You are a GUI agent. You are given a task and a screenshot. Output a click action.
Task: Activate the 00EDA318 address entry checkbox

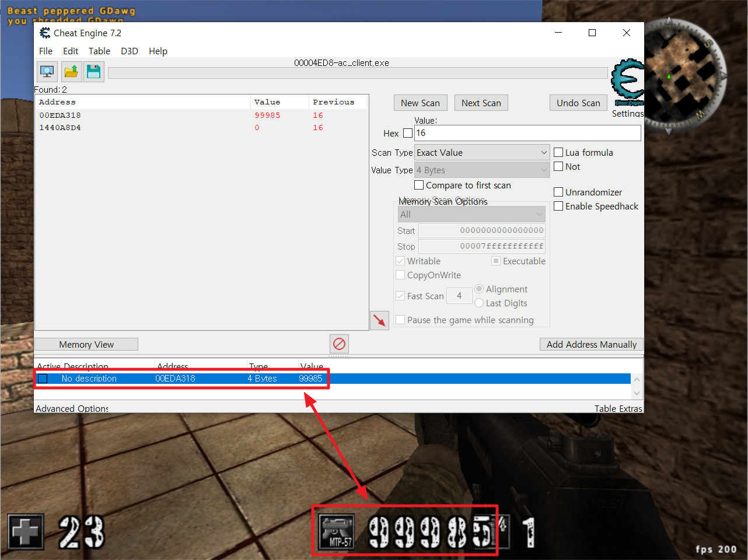click(x=43, y=379)
